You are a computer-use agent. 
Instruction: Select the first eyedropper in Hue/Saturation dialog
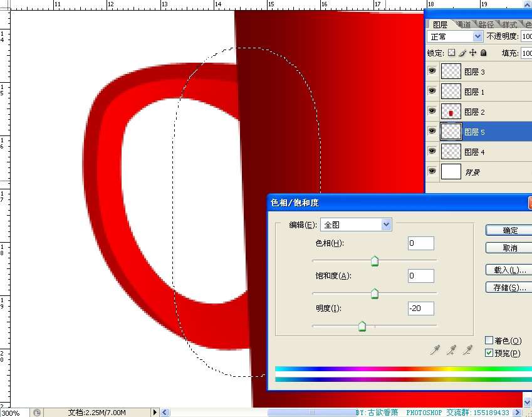pos(435,350)
